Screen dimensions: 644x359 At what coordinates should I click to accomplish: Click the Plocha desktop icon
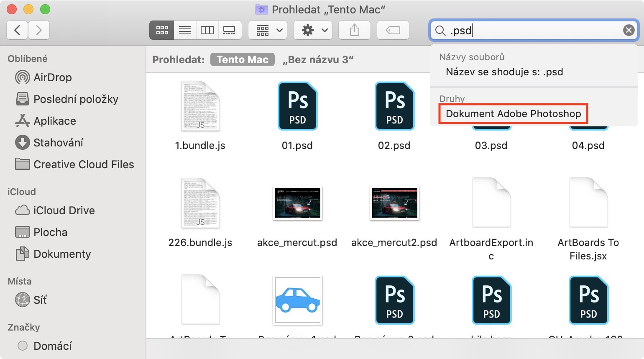pyautogui.click(x=22, y=232)
